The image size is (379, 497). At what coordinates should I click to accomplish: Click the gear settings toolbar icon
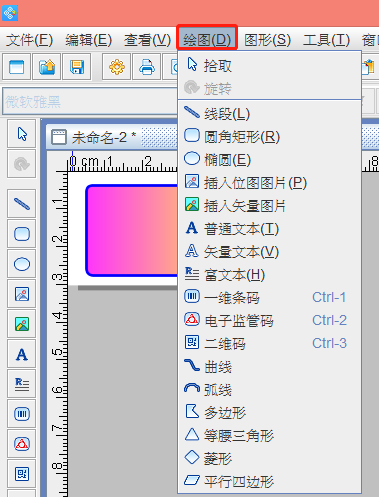coord(117,67)
